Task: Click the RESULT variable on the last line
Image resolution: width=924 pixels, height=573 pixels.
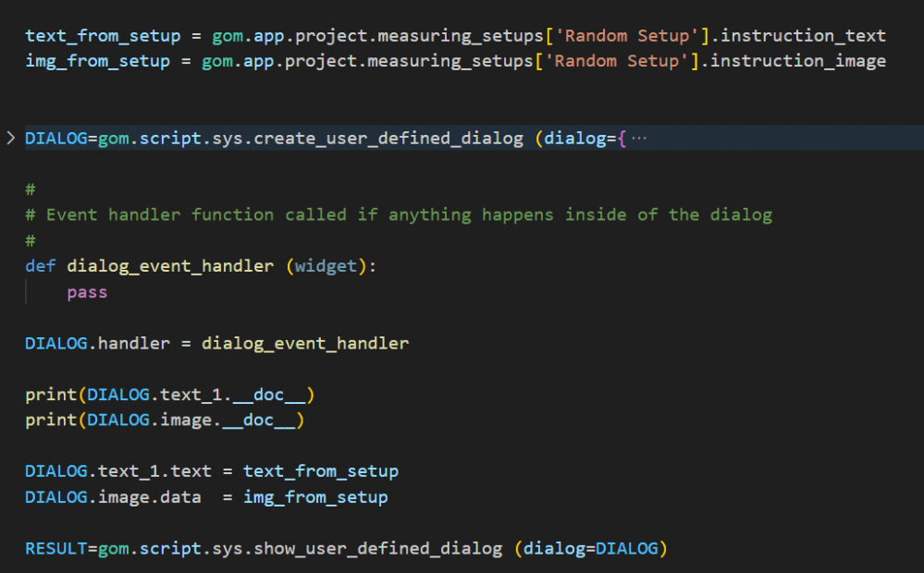Action: [56, 548]
